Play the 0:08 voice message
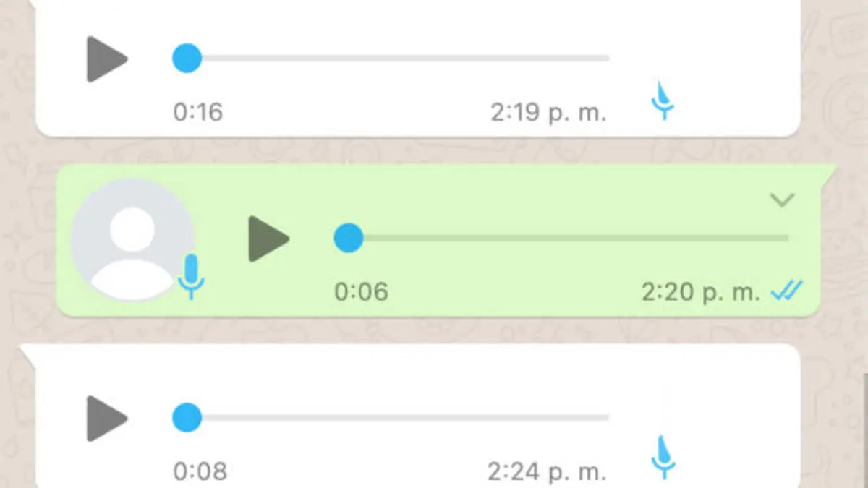The image size is (868, 488). [107, 418]
